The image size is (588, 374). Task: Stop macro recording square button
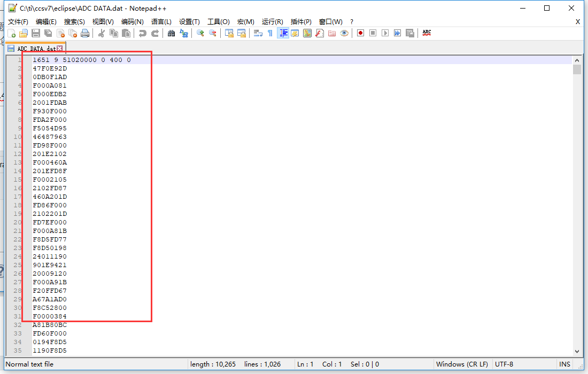coord(373,33)
